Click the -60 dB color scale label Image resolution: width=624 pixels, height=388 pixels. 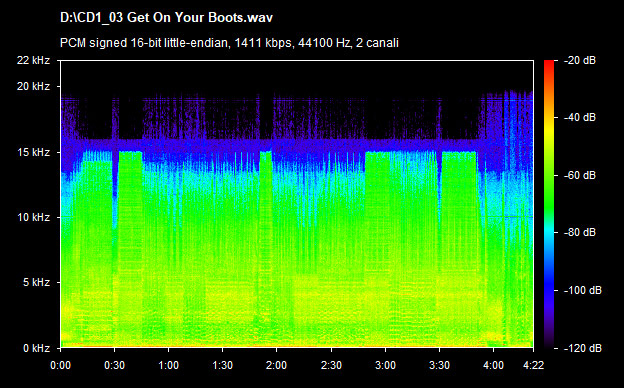click(580, 175)
